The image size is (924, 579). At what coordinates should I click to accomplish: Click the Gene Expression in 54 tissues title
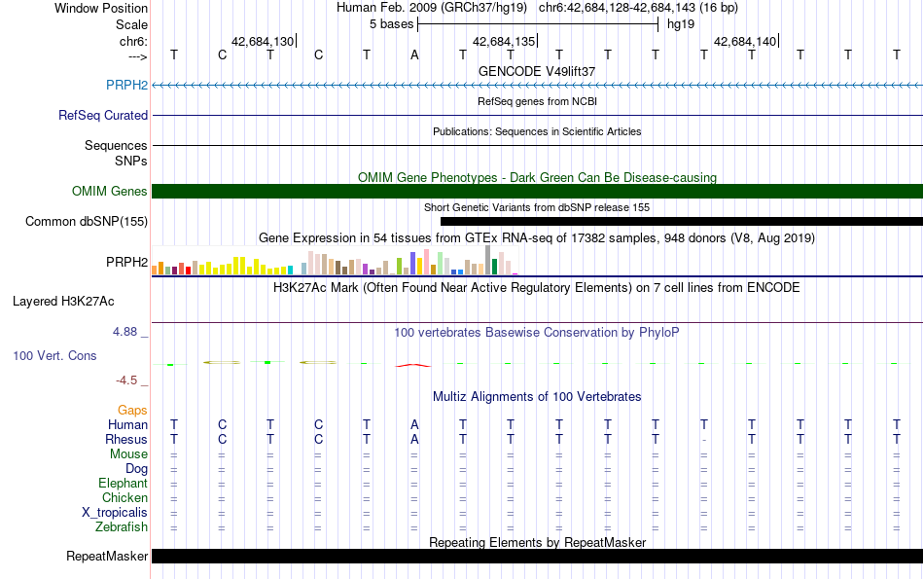point(537,238)
